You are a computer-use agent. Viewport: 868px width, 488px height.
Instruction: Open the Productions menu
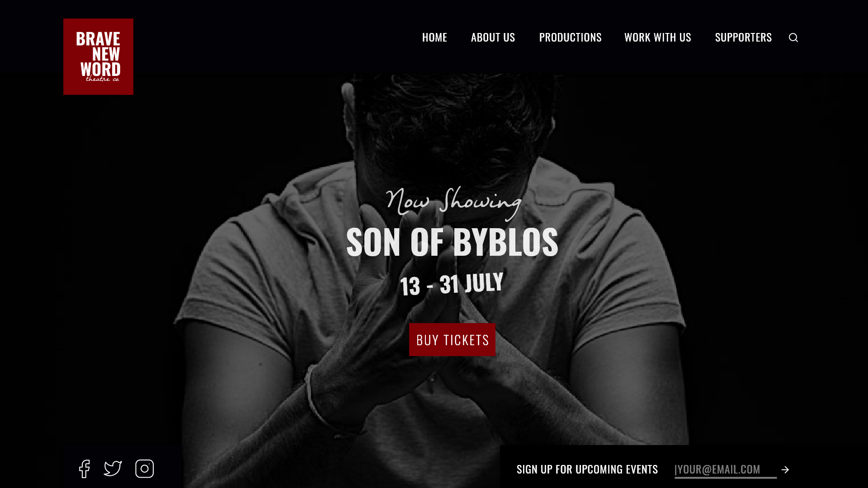tap(570, 37)
